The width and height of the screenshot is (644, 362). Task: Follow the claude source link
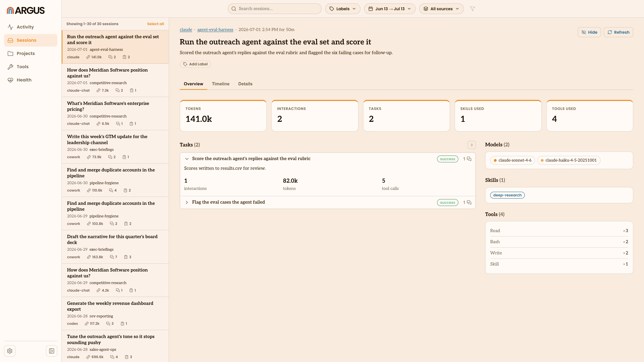(186, 30)
